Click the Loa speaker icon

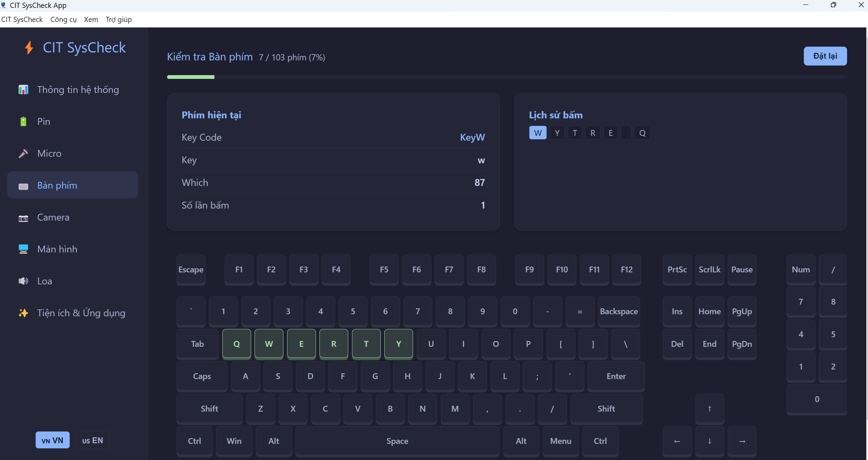click(23, 281)
